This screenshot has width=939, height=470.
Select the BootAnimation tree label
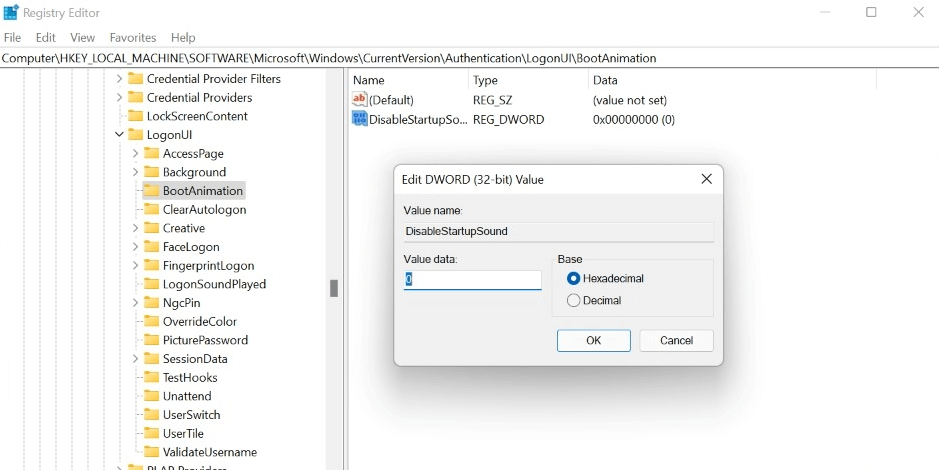click(x=202, y=190)
